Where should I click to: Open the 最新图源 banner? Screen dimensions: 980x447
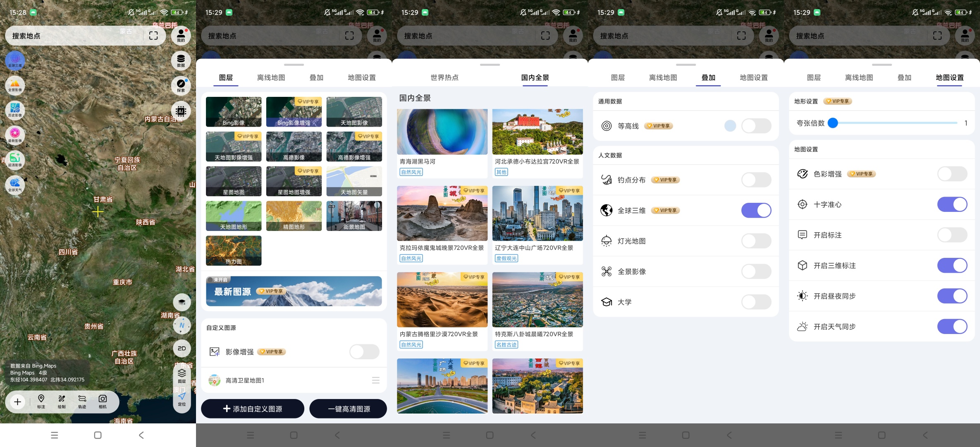294,291
